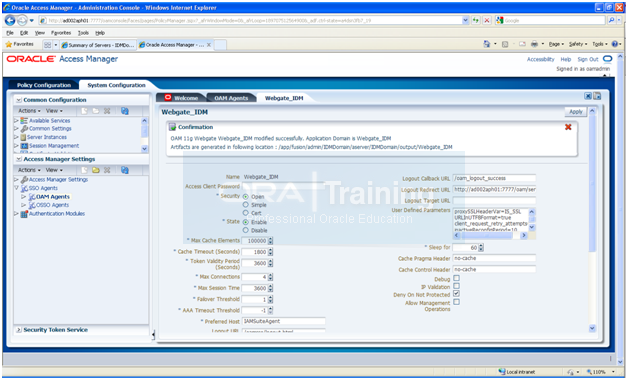Click the Sign Out link
This screenshot has height=380, width=628.
(x=588, y=59)
